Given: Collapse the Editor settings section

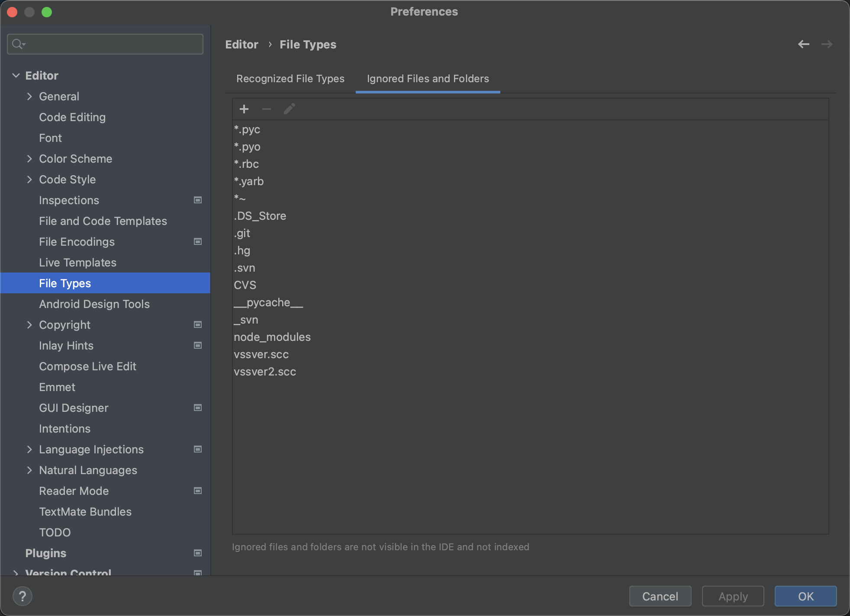Looking at the screenshot, I should (16, 76).
